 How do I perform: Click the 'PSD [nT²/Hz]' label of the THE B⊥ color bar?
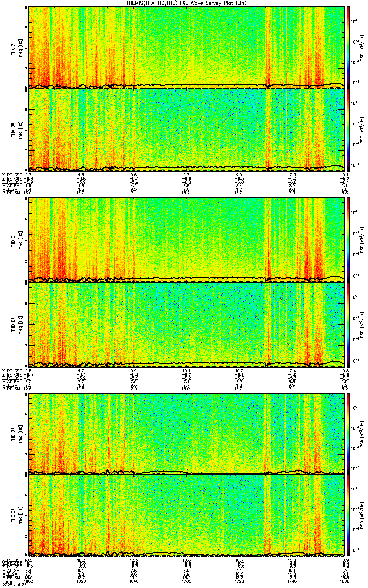[362, 434]
